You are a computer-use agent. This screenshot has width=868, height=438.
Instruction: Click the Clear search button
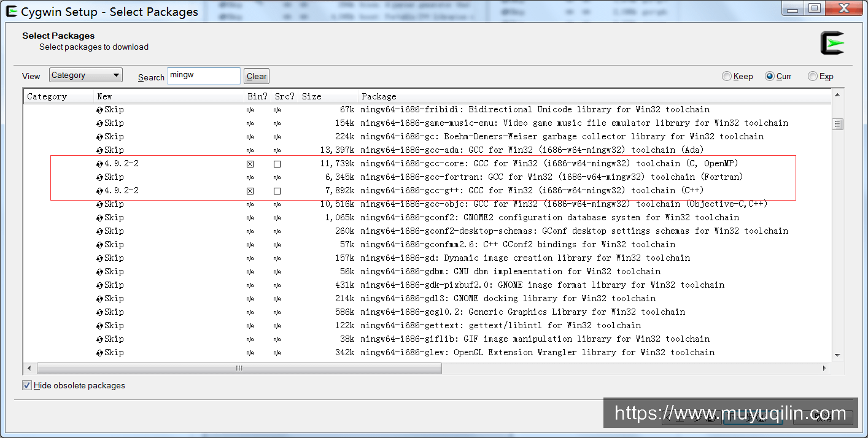(257, 77)
